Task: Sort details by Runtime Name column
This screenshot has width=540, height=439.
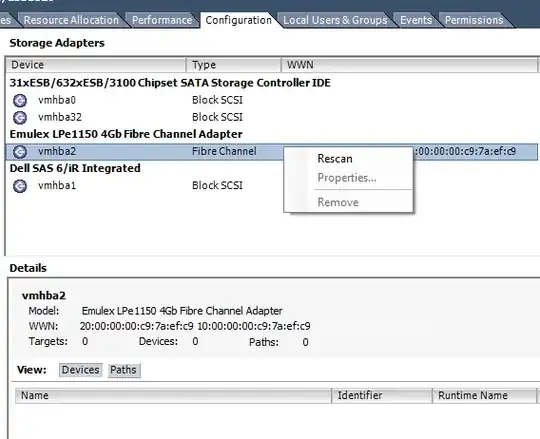Action: (x=484, y=396)
